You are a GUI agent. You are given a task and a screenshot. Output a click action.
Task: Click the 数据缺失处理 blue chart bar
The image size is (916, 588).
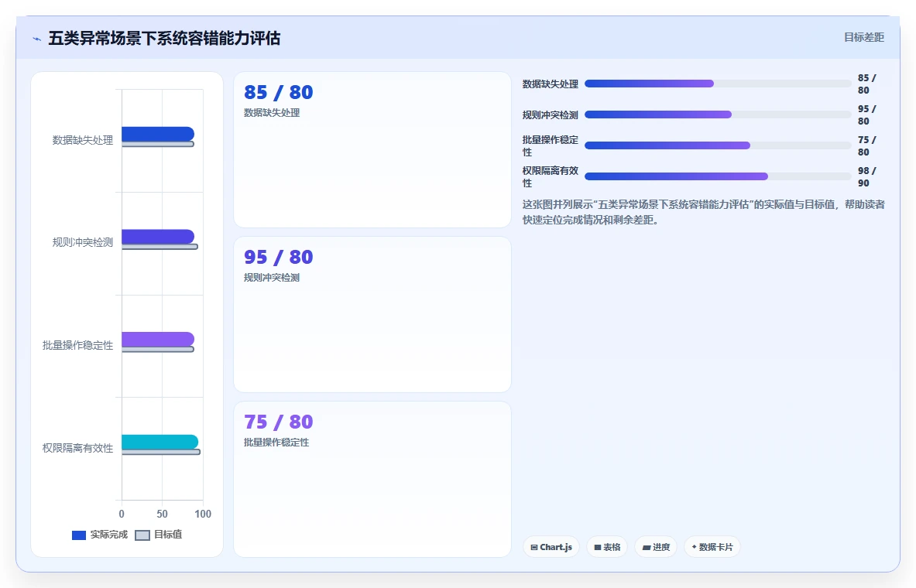[x=158, y=135]
